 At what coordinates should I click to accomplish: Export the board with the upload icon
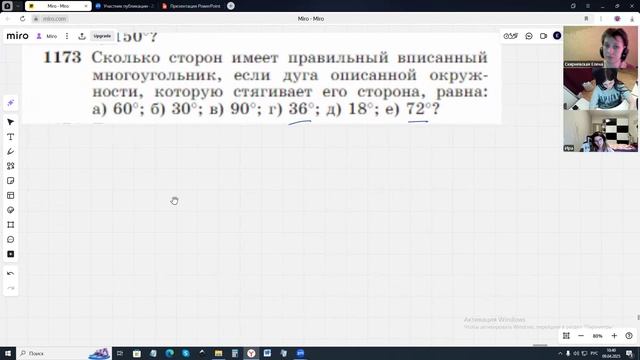82,36
